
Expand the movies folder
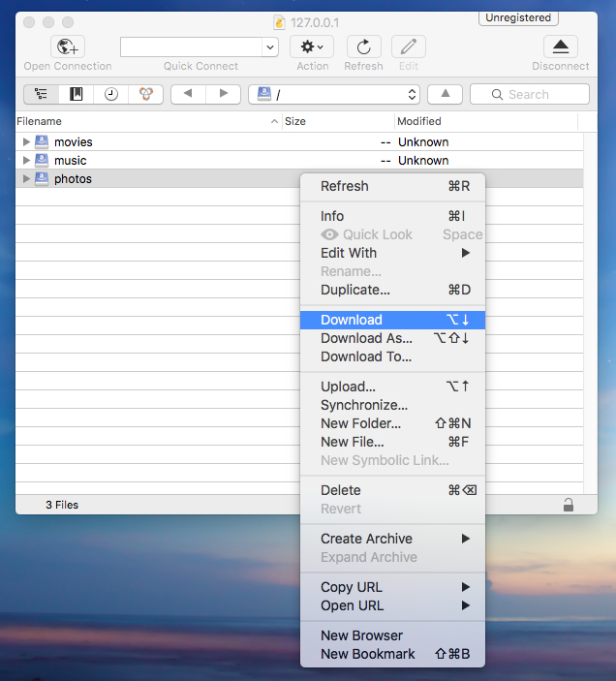tap(26, 142)
